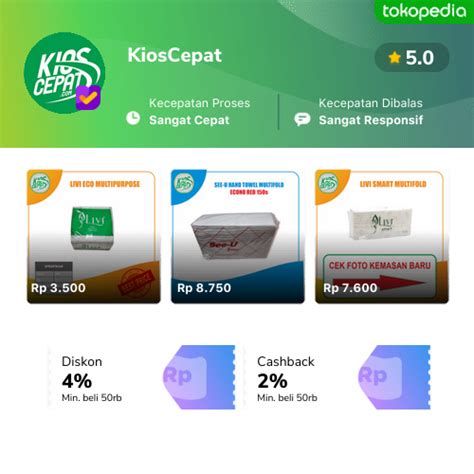Tap the Sangat Cepat processing speed text

pyautogui.click(x=189, y=120)
